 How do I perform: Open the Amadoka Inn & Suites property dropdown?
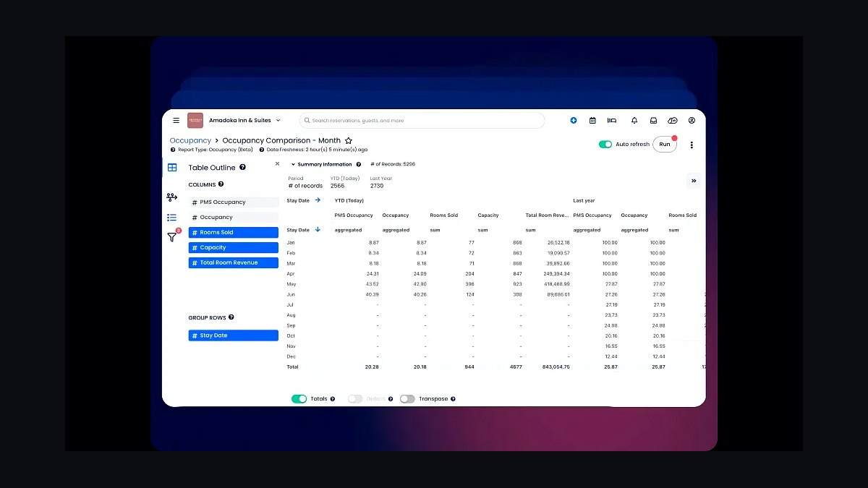click(x=244, y=121)
